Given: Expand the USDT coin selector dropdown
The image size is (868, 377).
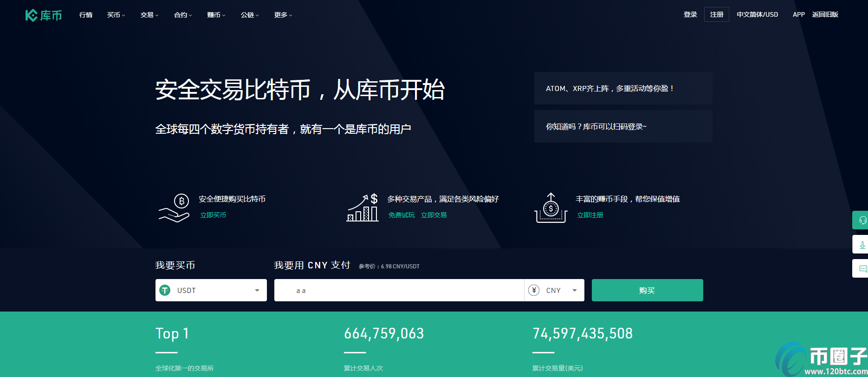Looking at the screenshot, I should click(257, 290).
